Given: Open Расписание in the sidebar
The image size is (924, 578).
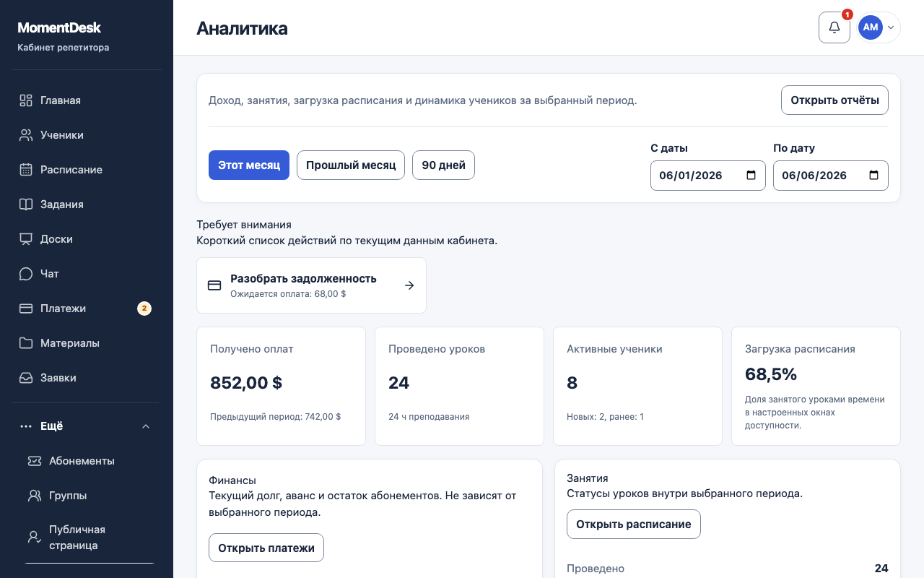Looking at the screenshot, I should [x=87, y=170].
